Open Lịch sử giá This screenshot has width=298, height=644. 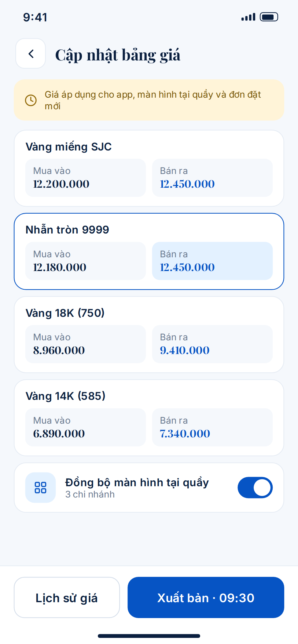click(x=67, y=597)
